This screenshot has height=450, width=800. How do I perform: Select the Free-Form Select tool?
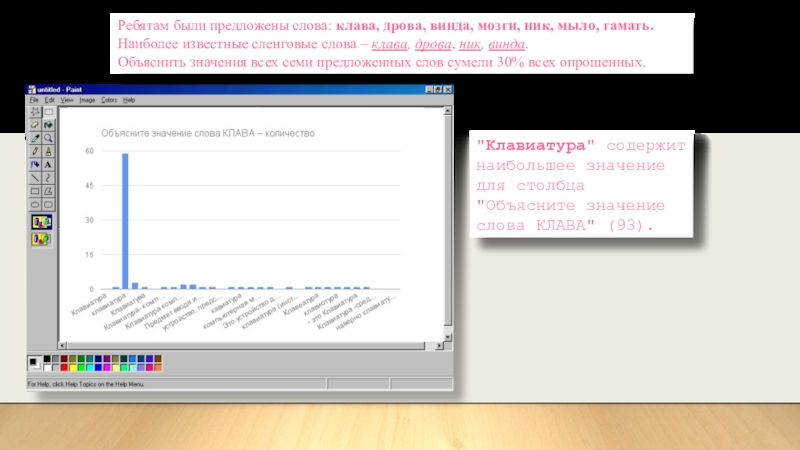point(35,112)
